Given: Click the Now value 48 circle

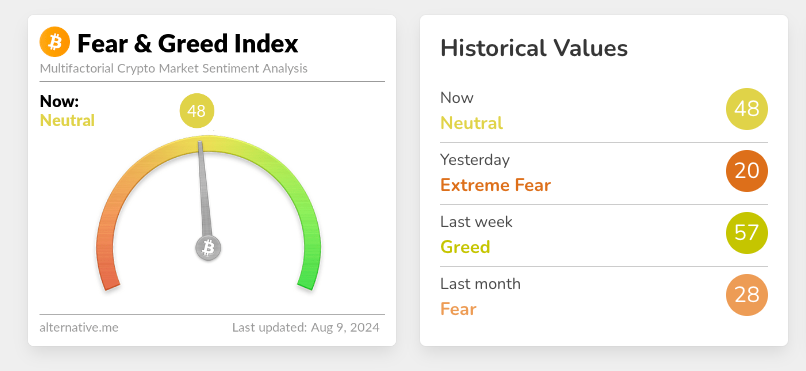Looking at the screenshot, I should [x=746, y=109].
